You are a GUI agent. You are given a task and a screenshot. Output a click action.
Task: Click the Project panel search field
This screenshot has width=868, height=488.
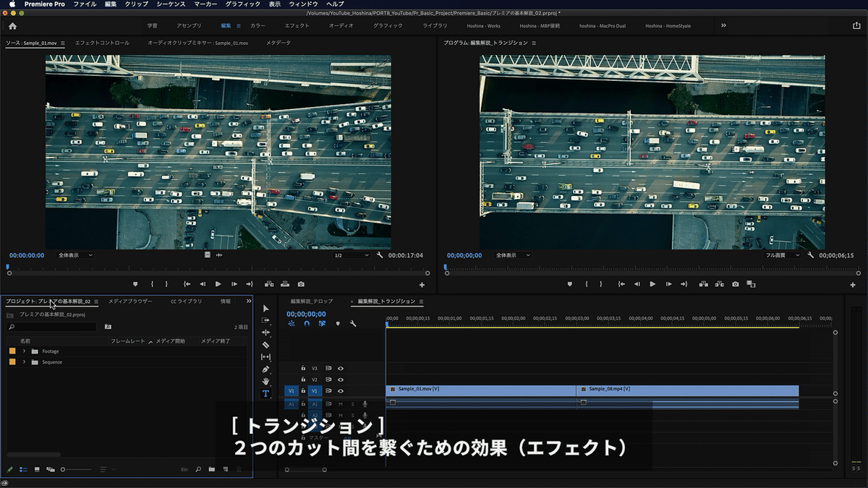pyautogui.click(x=51, y=327)
